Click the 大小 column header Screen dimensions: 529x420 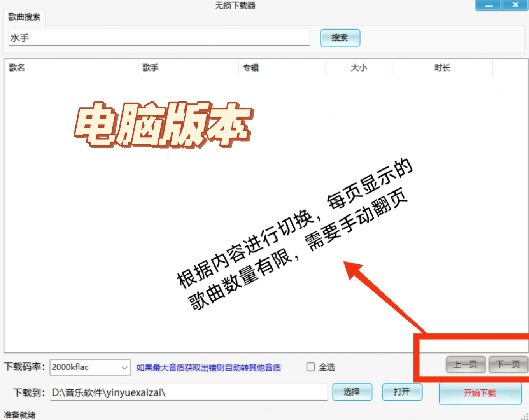tap(358, 67)
